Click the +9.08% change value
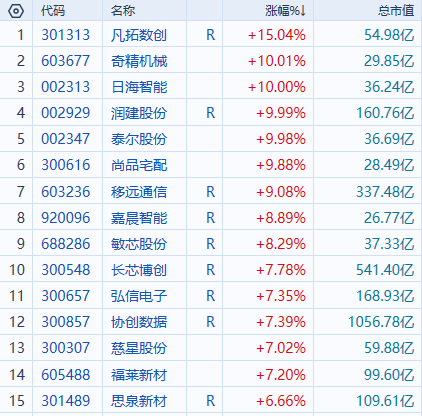The image size is (422, 416). pos(281,192)
